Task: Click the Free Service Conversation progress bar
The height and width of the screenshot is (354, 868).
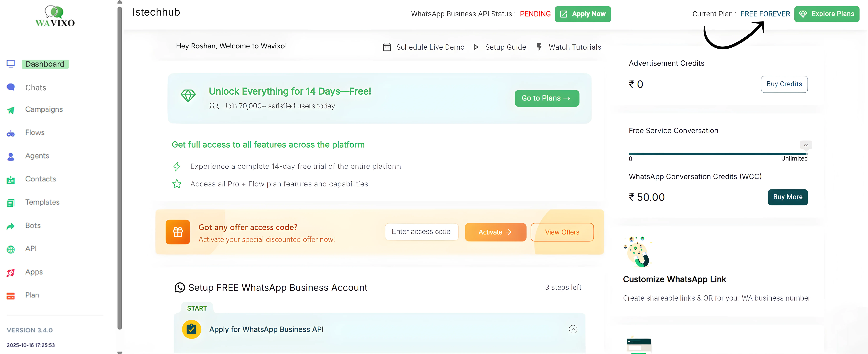Action: (x=718, y=154)
